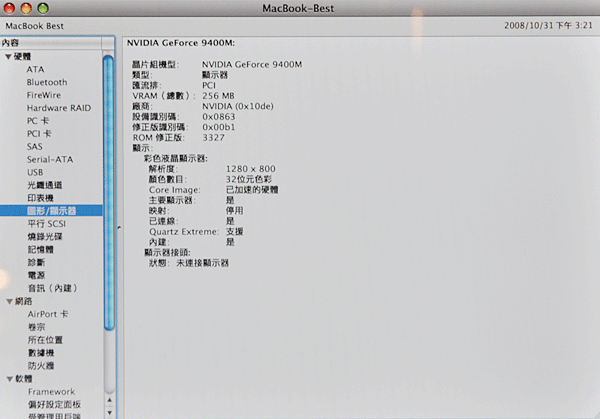Click the green zoom window button
Image resolution: width=600 pixels, height=419 pixels.
pos(43,8)
